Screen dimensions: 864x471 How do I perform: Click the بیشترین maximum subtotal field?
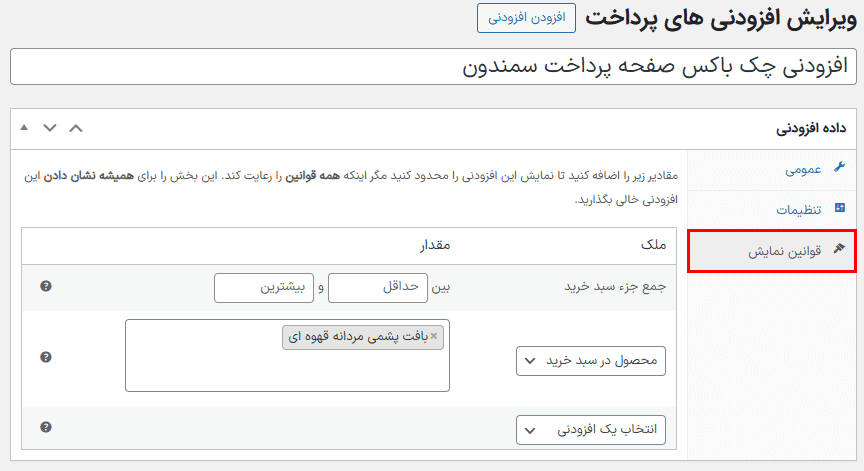tap(264, 288)
